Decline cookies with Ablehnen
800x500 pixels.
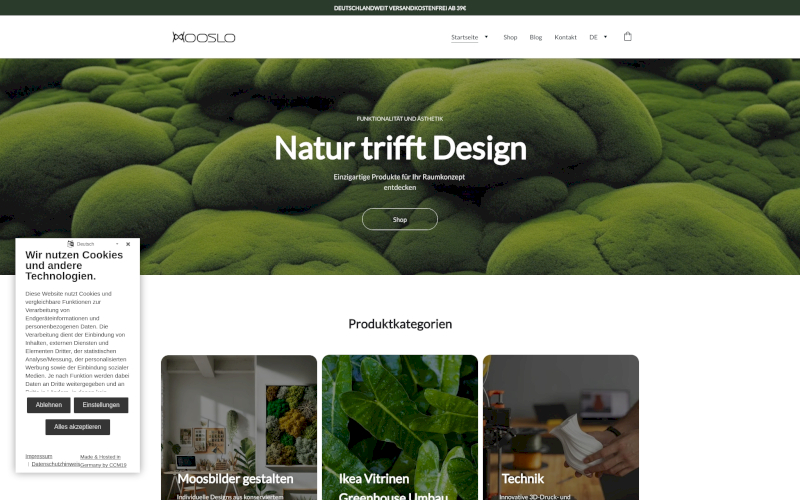pos(48,405)
